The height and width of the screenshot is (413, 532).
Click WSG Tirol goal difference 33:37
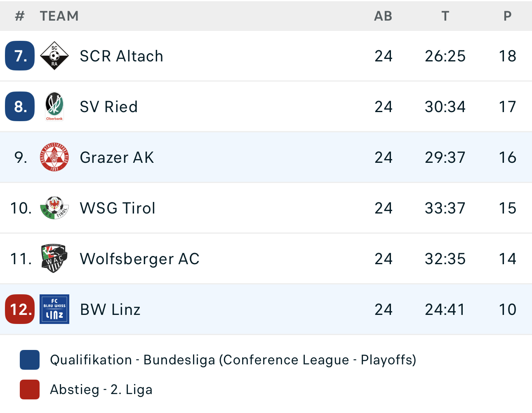click(445, 208)
